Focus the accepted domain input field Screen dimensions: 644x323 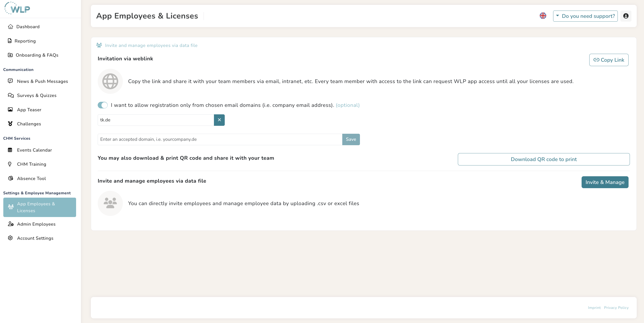point(220,139)
